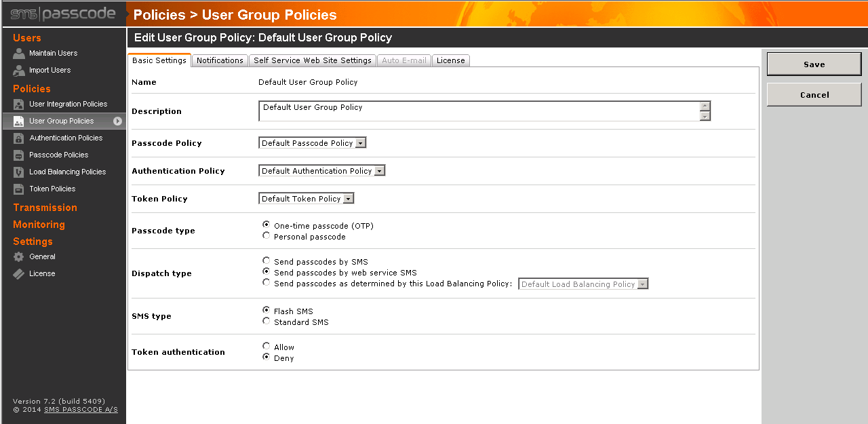The image size is (868, 424).
Task: Open SMS PASSCODE A/S link
Action: pyautogui.click(x=81, y=410)
